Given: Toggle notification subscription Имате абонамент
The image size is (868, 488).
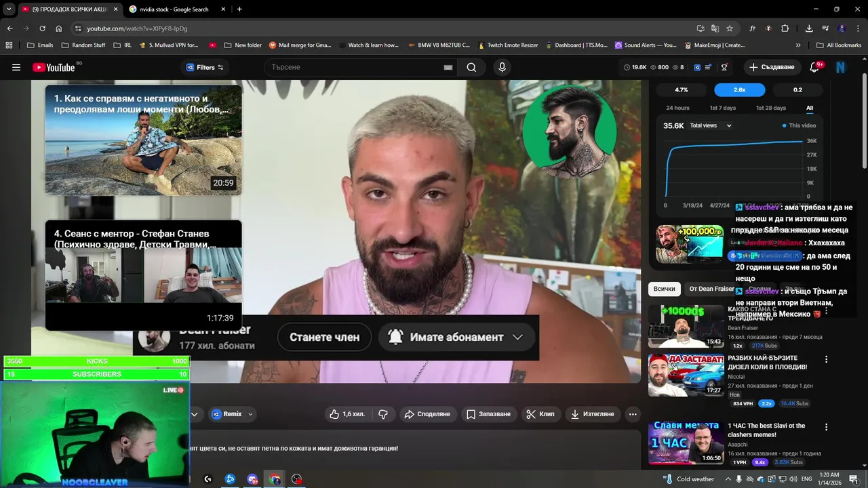Looking at the screenshot, I should tap(457, 337).
